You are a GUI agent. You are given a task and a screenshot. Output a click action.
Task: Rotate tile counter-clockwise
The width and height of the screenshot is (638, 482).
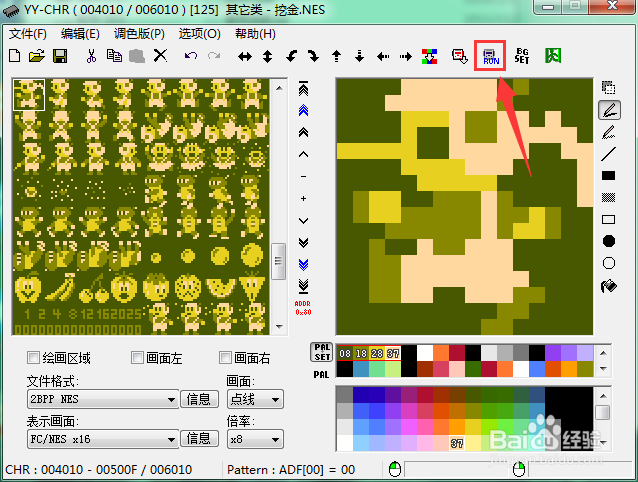click(291, 56)
